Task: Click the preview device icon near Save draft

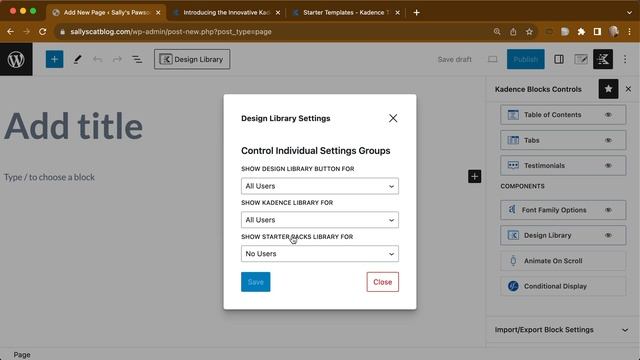Action: click(493, 60)
